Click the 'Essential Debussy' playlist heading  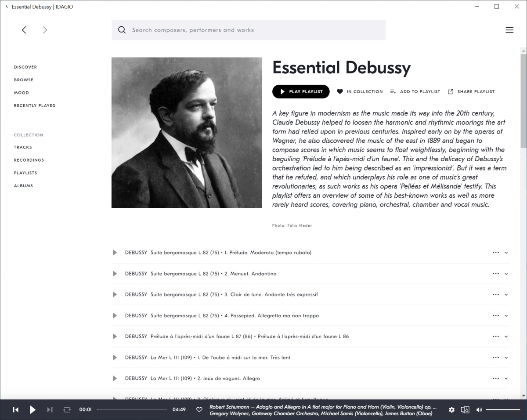341,68
